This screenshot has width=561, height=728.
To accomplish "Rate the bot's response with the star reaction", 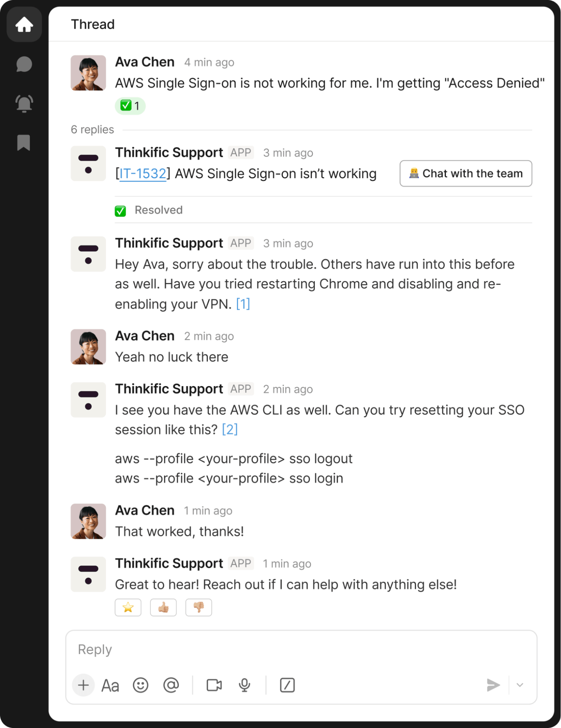I will (128, 607).
